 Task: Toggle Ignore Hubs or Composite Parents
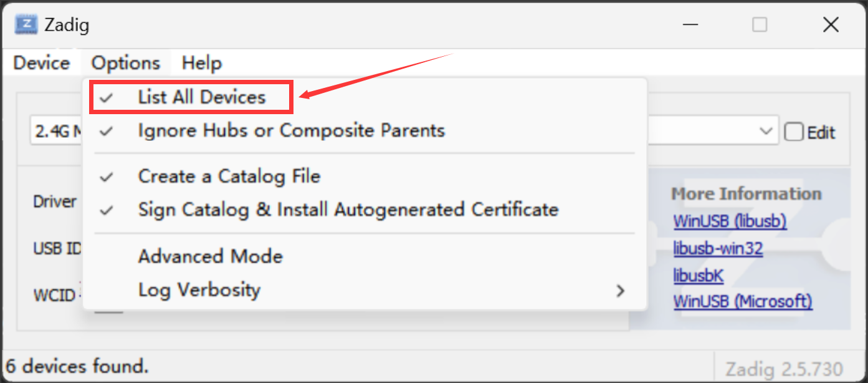(x=291, y=131)
